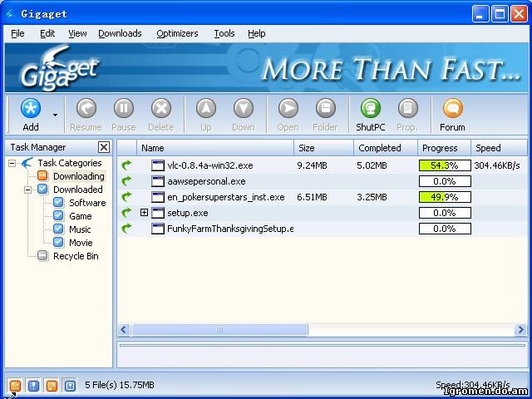This screenshot has width=532, height=399.
Task: Click the fourth blue status bar icon
Action: [x=70, y=386]
